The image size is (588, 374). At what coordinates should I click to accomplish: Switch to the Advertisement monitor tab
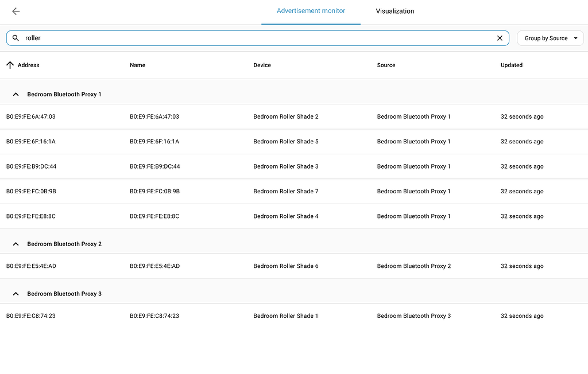(x=311, y=11)
